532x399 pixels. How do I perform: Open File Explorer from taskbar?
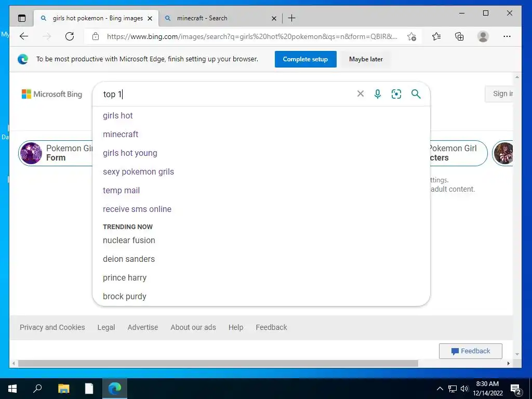coord(63,389)
